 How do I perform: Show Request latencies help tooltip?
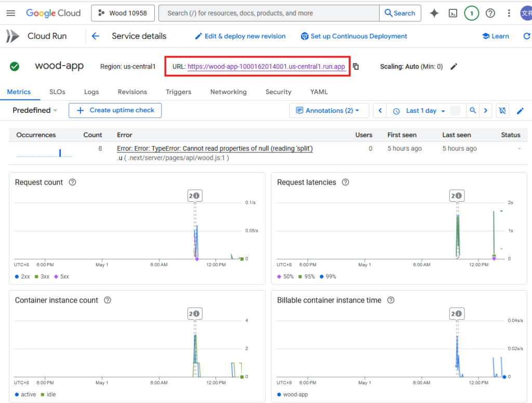[345, 183]
